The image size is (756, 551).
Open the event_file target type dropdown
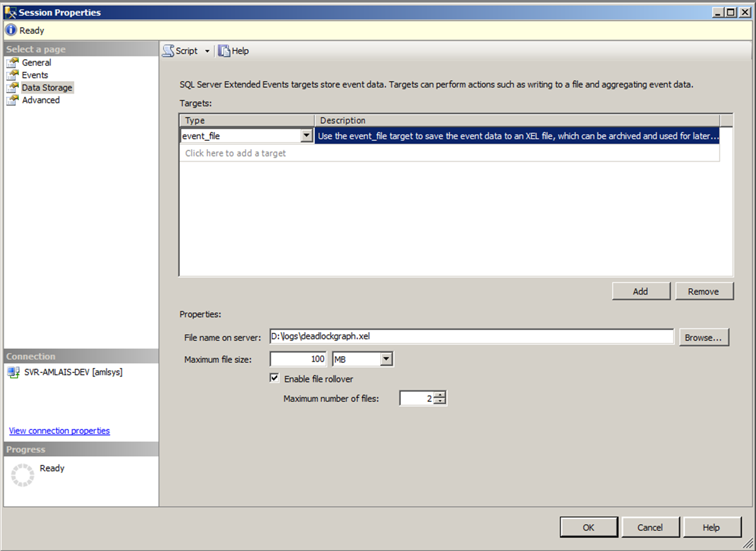[x=307, y=135]
